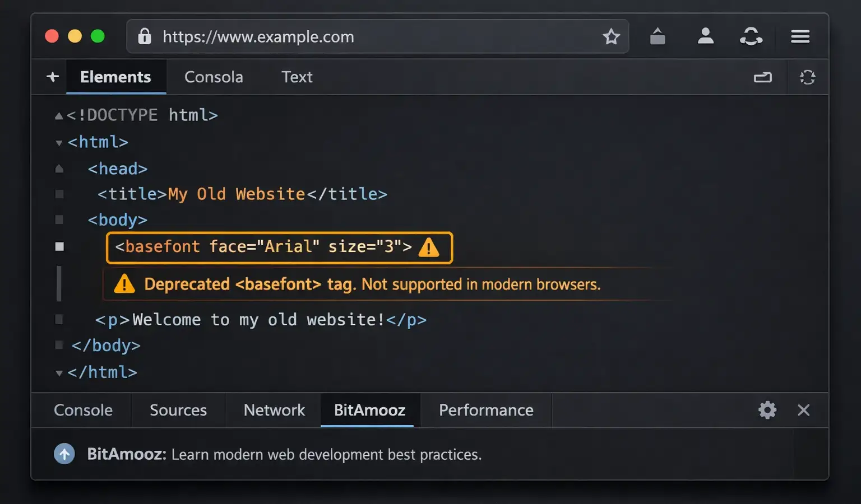
Task: Switch to the Consola tab
Action: [214, 77]
